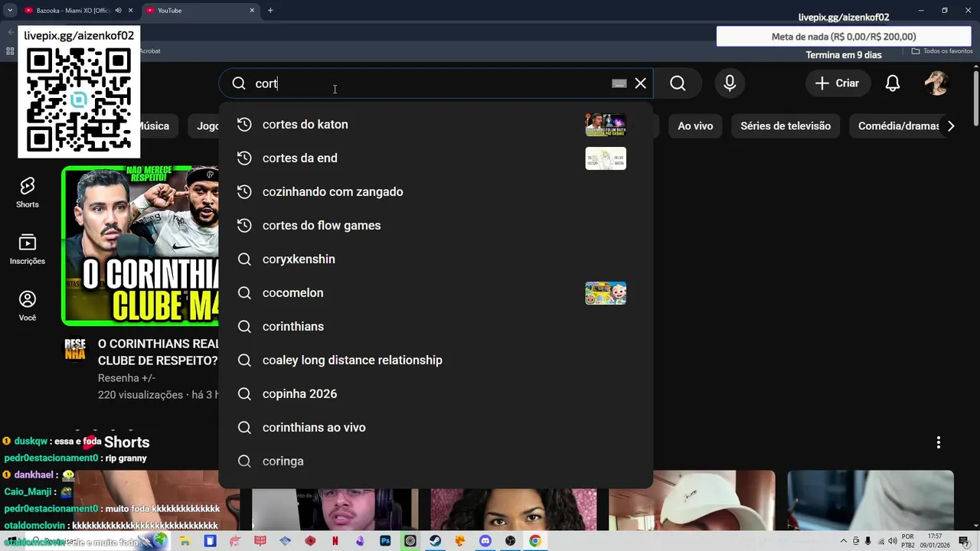This screenshot has height=551, width=980.
Task: Choose suggestion cocomelon
Action: click(436, 293)
